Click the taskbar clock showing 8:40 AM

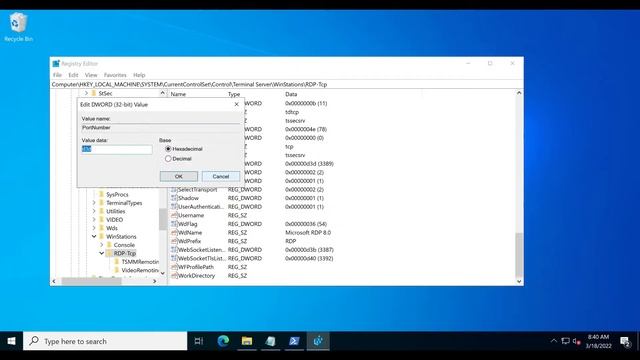(598, 341)
